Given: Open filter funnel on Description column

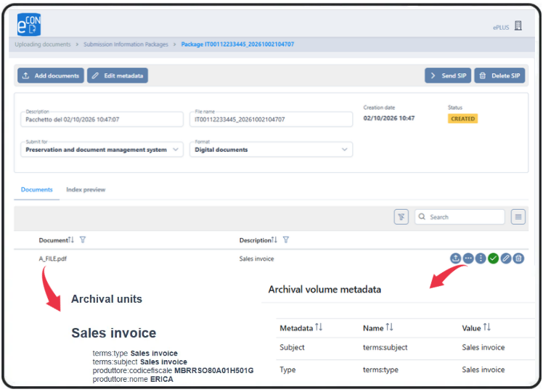Looking at the screenshot, I should click(x=286, y=240).
